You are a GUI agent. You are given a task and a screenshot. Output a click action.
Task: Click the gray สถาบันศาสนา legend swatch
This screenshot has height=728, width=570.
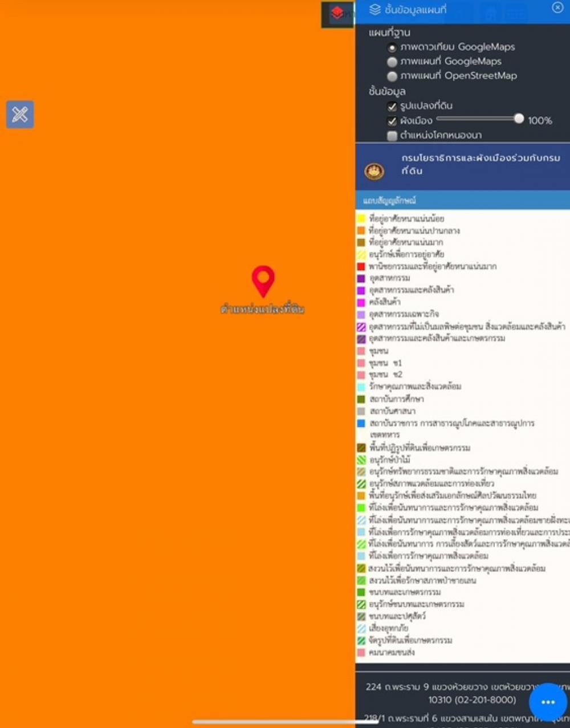tap(361, 411)
